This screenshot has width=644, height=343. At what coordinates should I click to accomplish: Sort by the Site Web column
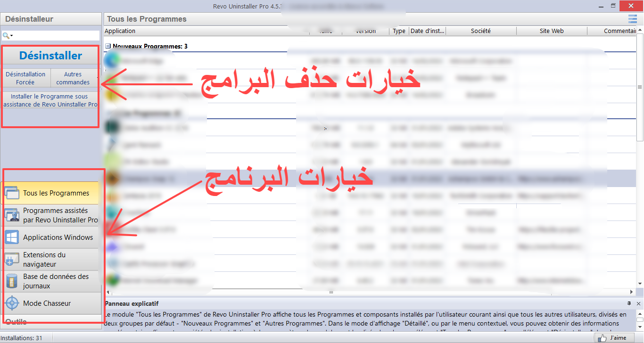pos(552,31)
